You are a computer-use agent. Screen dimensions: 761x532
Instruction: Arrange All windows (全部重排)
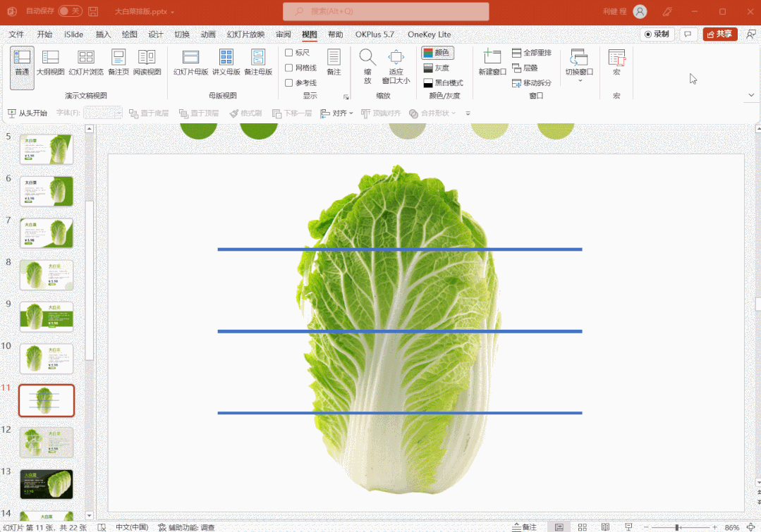532,52
